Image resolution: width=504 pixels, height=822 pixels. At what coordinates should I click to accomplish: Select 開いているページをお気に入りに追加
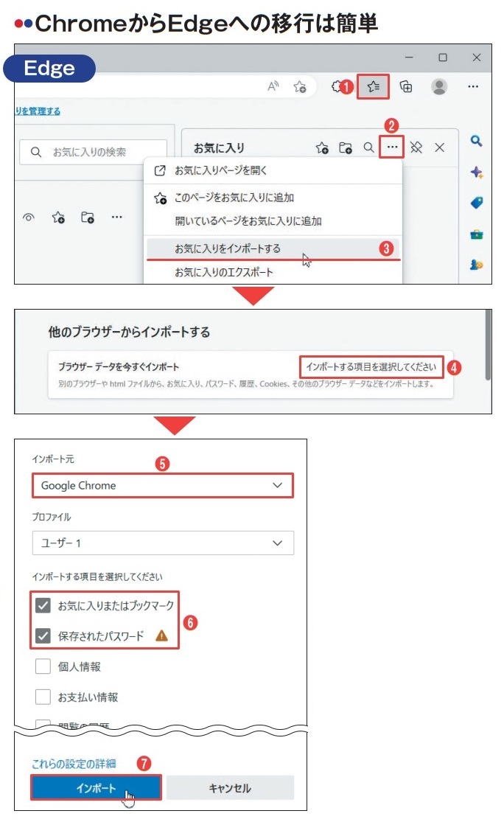coord(273,221)
